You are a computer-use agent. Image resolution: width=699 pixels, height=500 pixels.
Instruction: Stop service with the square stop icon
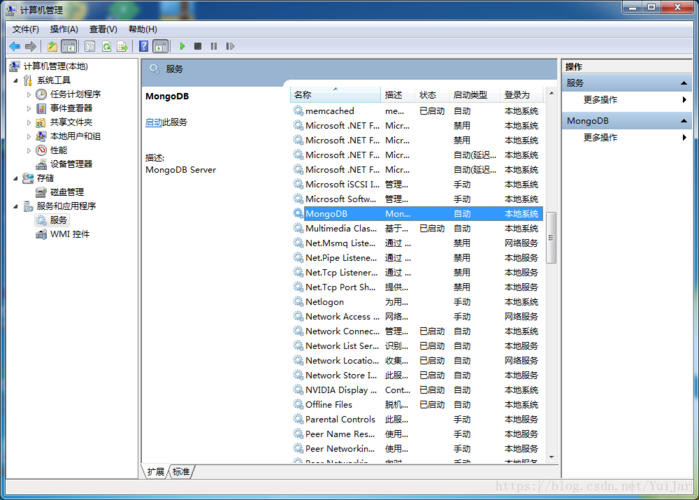(x=198, y=46)
